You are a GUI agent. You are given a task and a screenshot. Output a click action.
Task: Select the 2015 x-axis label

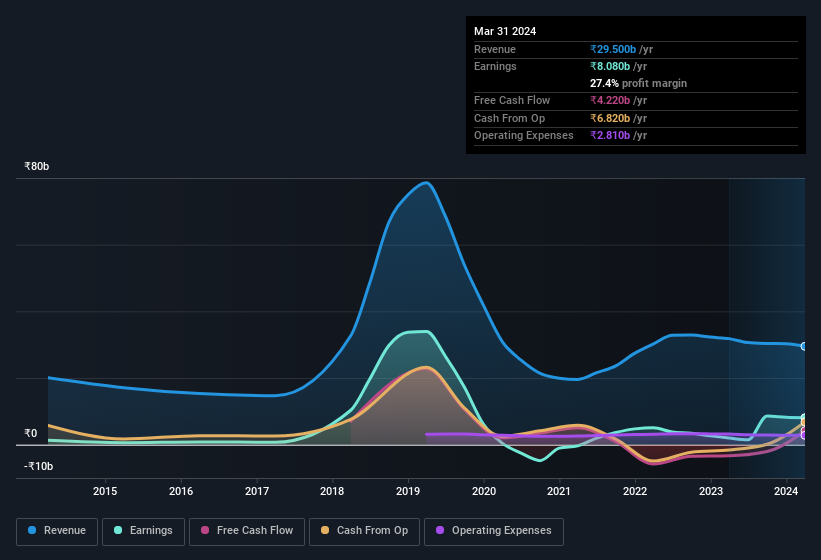coord(105,491)
